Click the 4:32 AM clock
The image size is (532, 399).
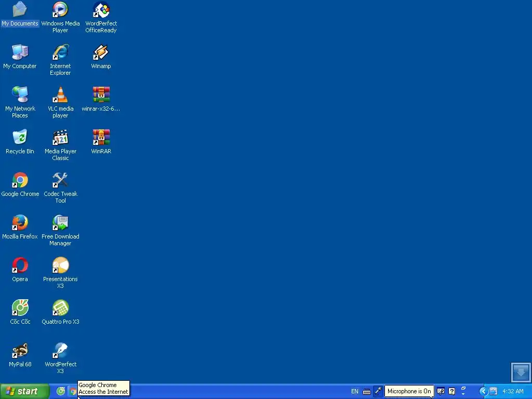pyautogui.click(x=513, y=391)
